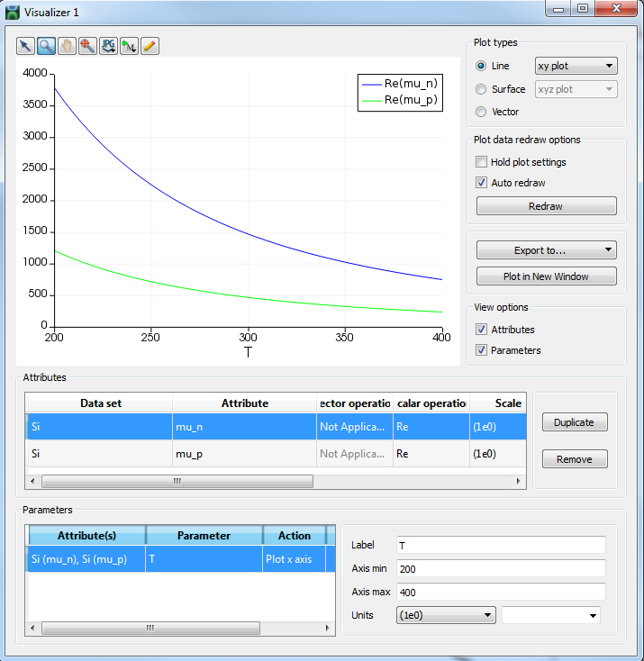Screen dimensions: 644x661
Task: Click scale (1e0) in mu_p row
Action: pyautogui.click(x=498, y=454)
